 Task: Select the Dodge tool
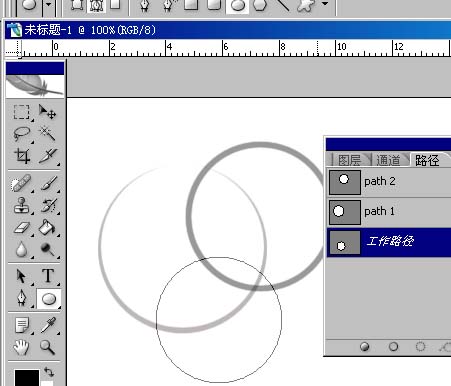(x=47, y=249)
